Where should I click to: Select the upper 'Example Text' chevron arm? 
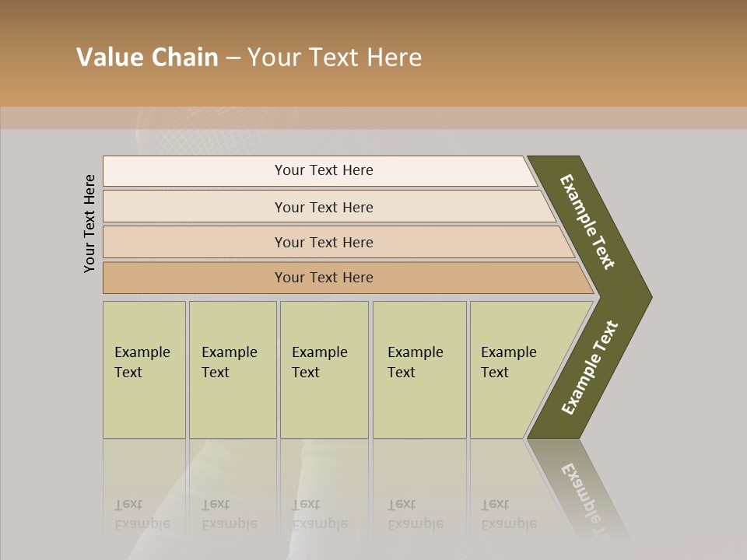(587, 222)
